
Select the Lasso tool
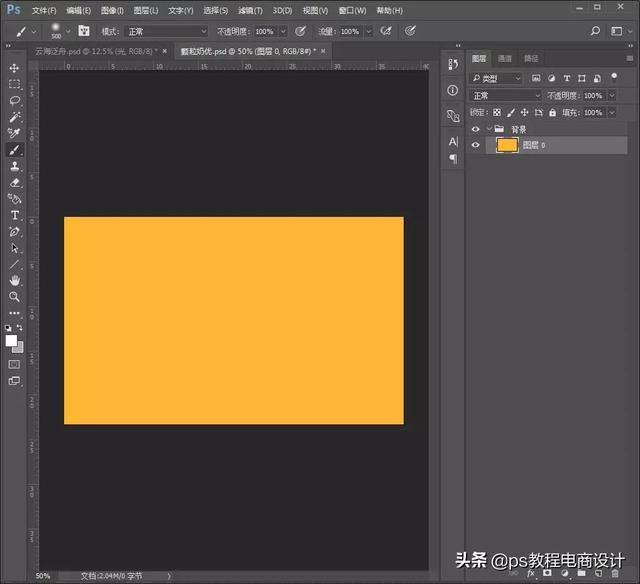tap(14, 100)
